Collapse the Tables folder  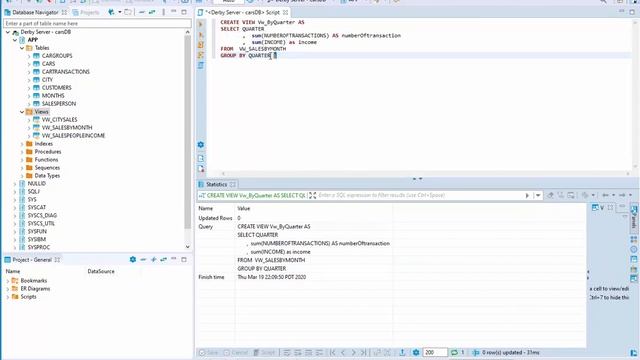tap(22, 48)
